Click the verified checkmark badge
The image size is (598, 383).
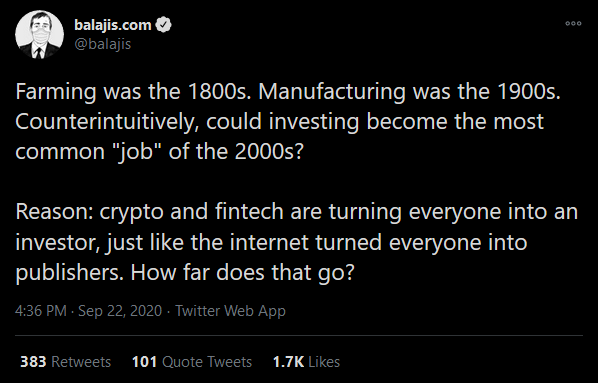click(164, 25)
